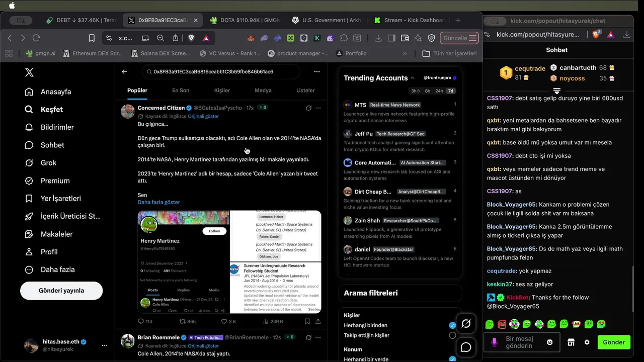Open Premium in the X sidebar
644x362 pixels.
coord(29,180)
